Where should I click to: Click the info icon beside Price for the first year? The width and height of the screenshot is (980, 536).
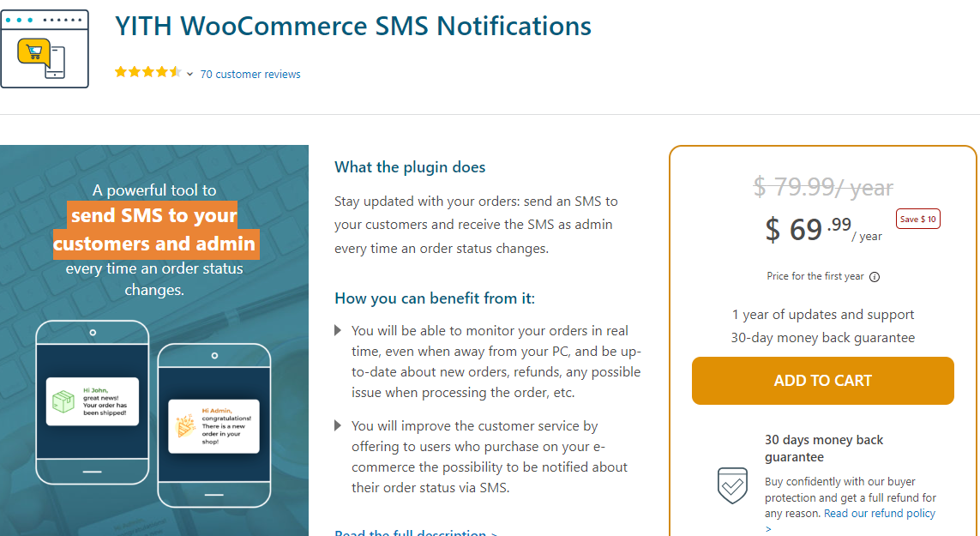[874, 276]
